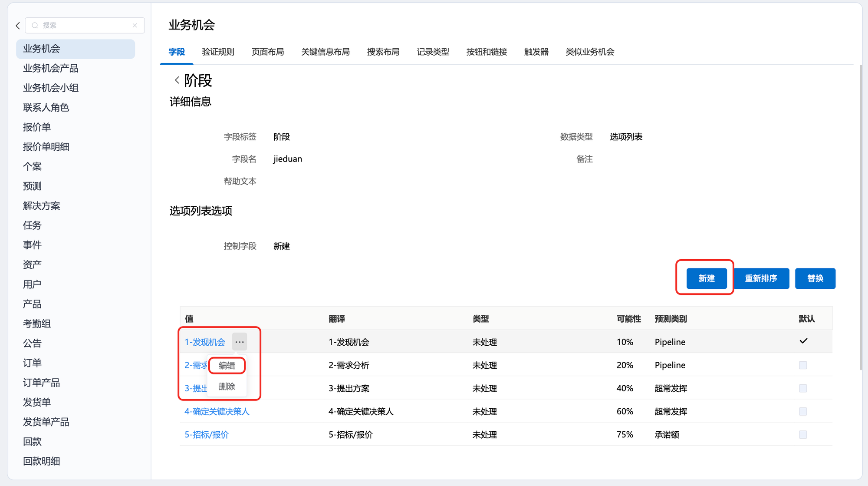Screen dimensions: 868x486
Task: Click the 替换 button
Action: (815, 278)
